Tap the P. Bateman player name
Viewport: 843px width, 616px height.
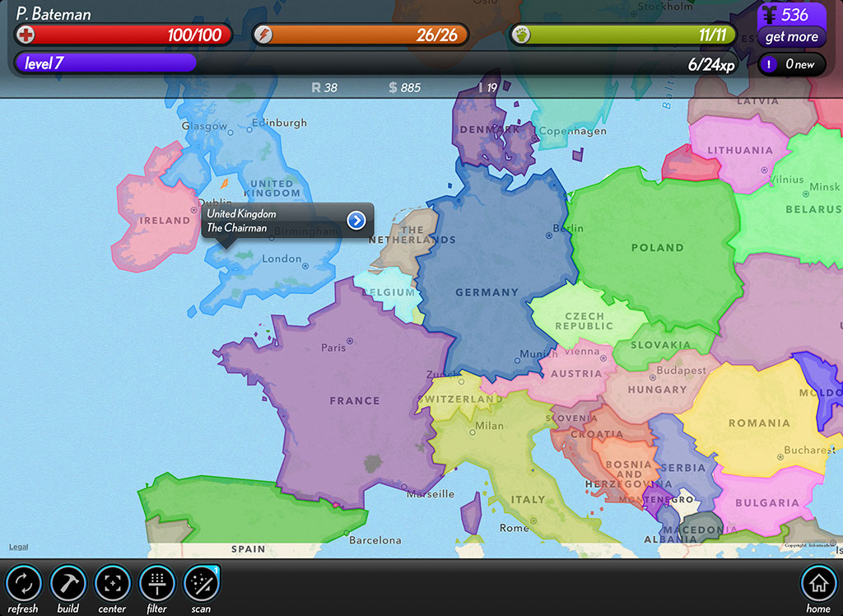54,13
